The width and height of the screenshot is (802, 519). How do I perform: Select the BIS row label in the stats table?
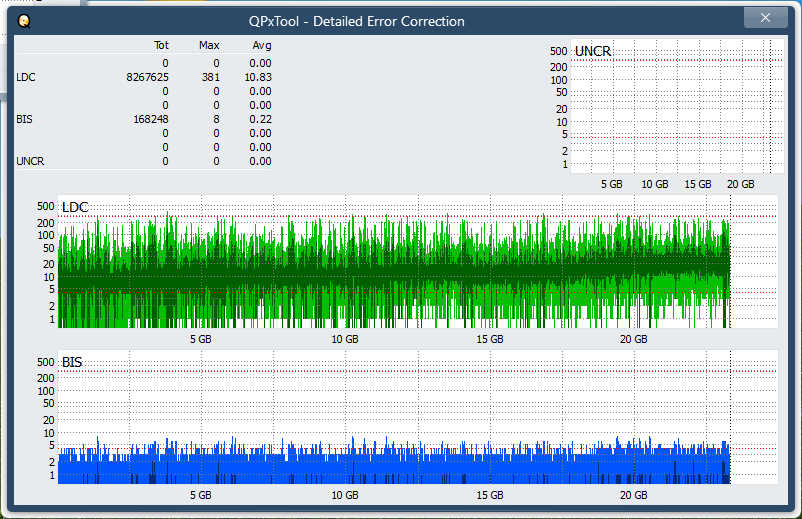(24, 119)
